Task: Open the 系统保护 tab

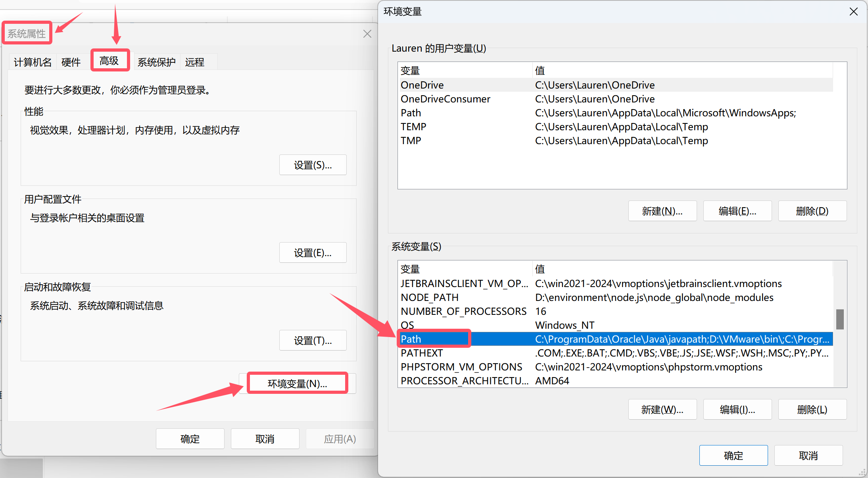Action: click(x=157, y=62)
